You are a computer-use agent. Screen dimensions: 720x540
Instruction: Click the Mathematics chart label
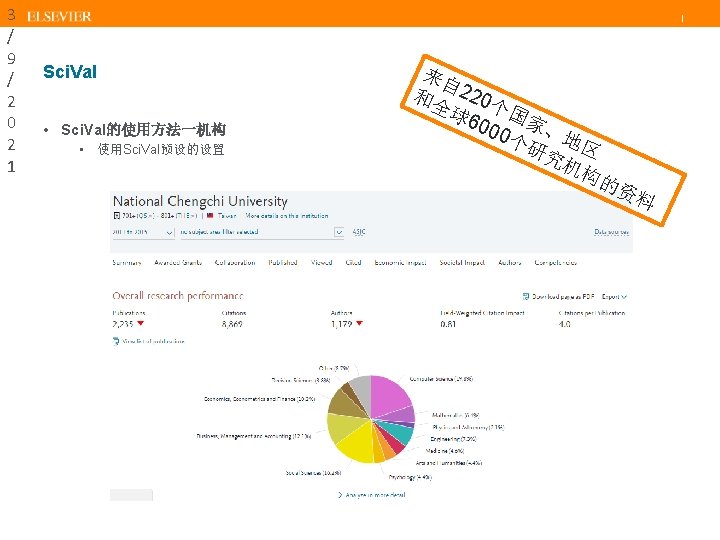tap(456, 415)
